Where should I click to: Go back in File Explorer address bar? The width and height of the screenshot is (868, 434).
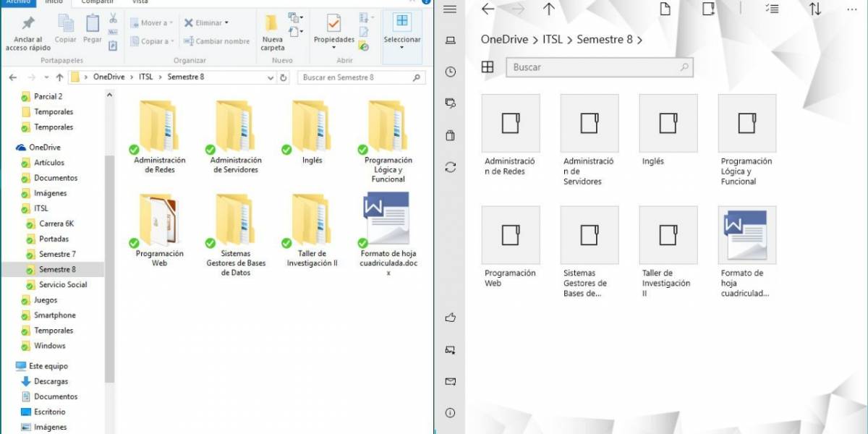[x=13, y=77]
